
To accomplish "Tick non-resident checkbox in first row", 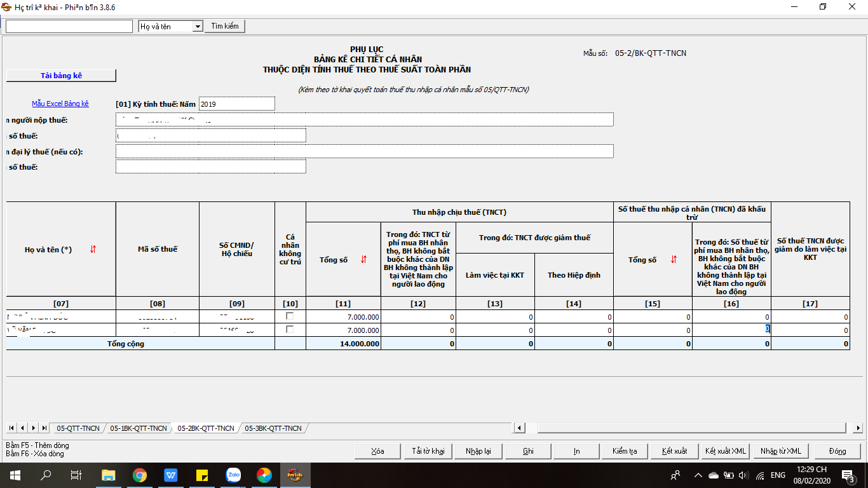I will 290,316.
